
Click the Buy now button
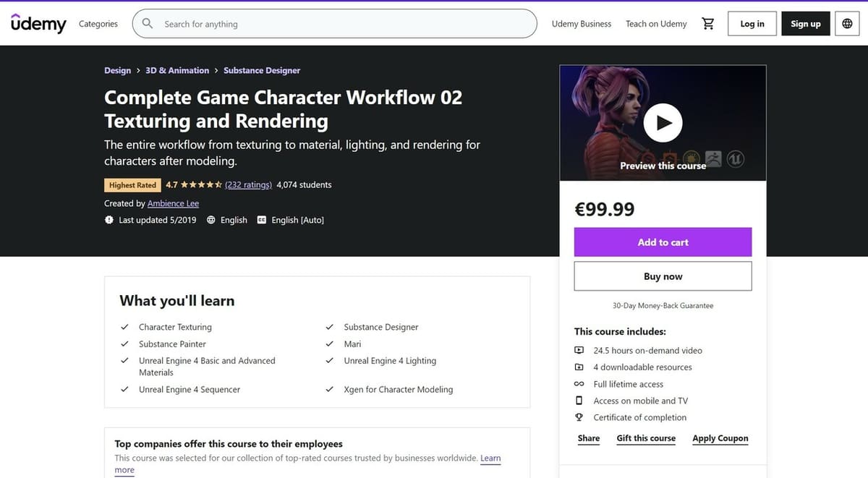point(663,276)
